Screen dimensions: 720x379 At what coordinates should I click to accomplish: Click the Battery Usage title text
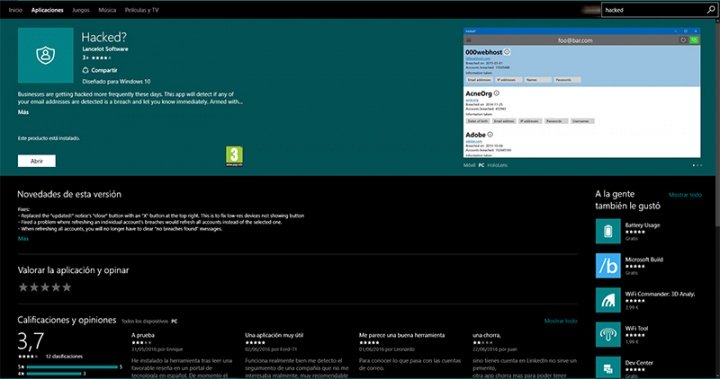click(x=642, y=225)
